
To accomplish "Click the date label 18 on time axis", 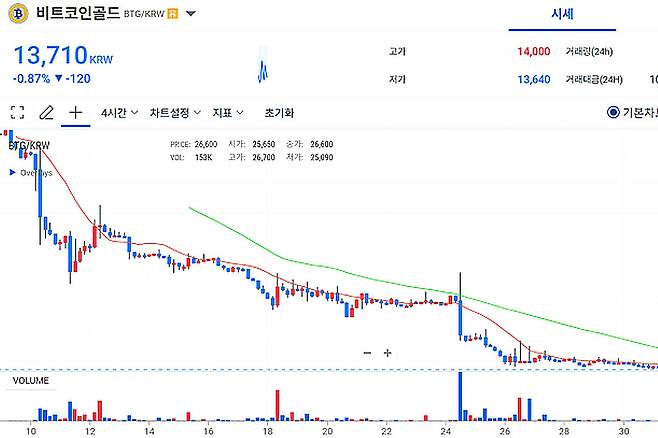I will click(x=268, y=431).
